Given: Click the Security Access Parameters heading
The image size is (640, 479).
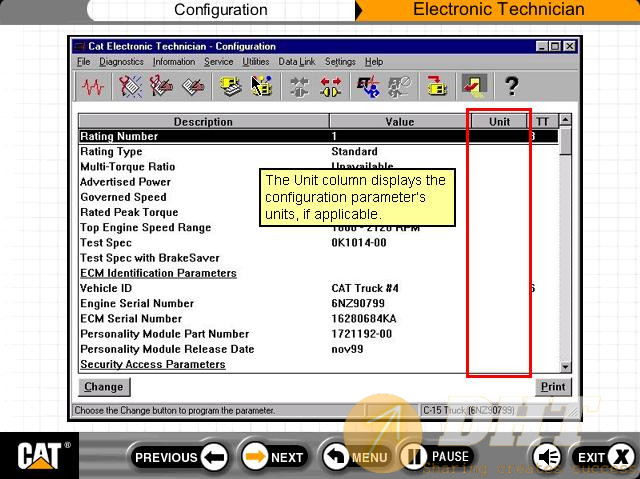Looking at the screenshot, I should [x=153, y=364].
